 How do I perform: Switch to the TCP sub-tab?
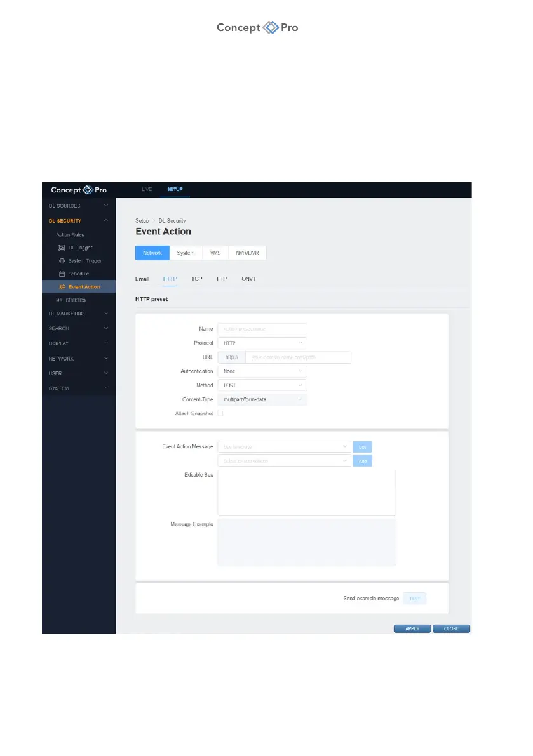197,279
